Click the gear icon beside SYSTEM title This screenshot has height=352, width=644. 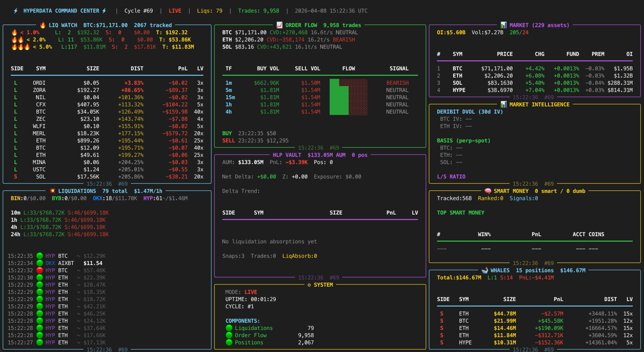(x=309, y=285)
